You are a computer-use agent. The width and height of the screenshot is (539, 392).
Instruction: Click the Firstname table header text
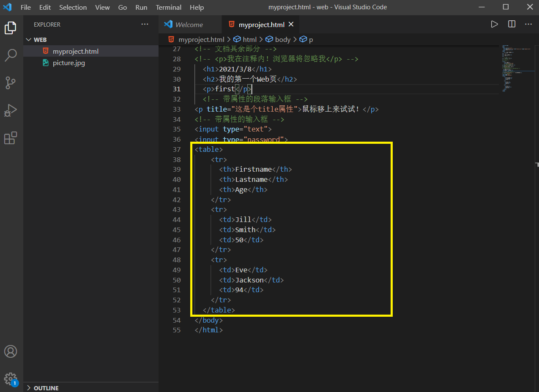(253, 169)
